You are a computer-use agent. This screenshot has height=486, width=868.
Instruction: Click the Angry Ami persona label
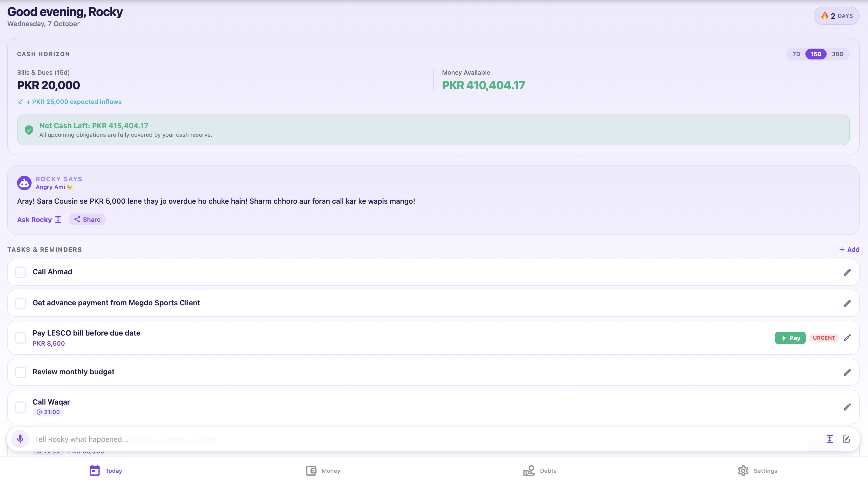[x=54, y=187]
